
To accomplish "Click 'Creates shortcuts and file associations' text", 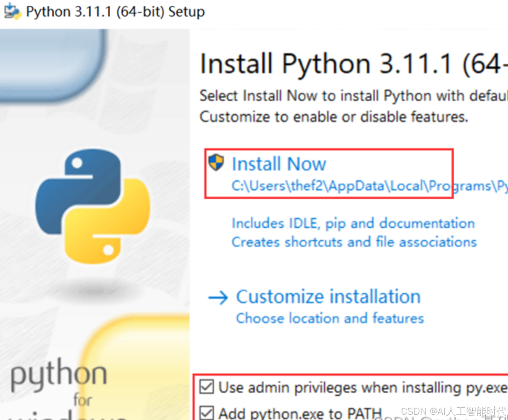I will click(354, 242).
